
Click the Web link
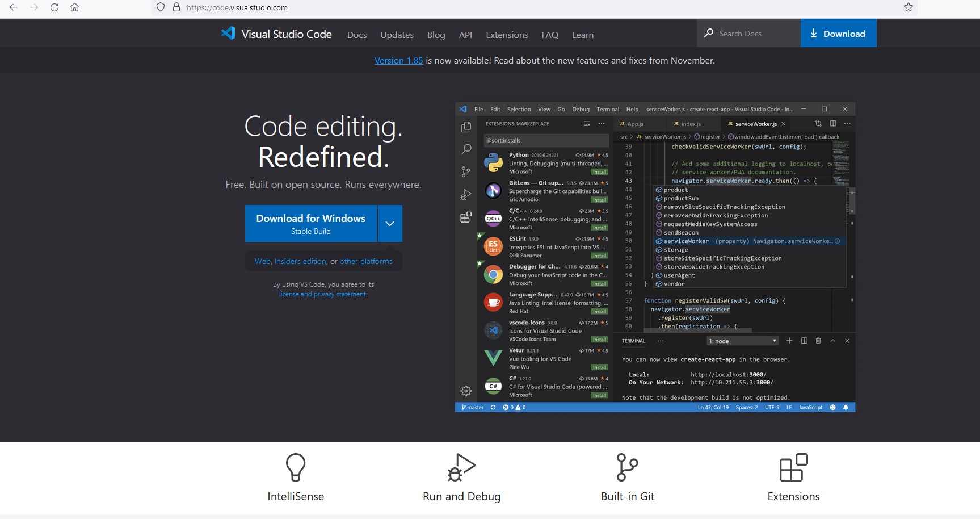pos(262,261)
